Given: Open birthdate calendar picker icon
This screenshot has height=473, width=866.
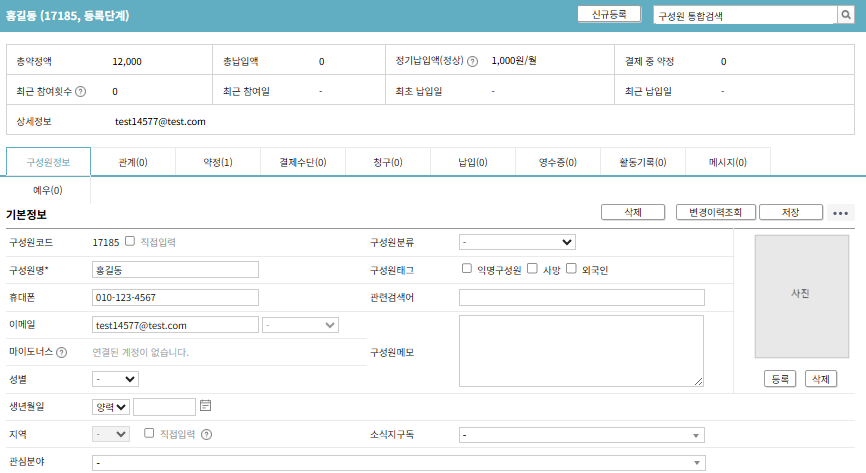Looking at the screenshot, I should coord(205,406).
